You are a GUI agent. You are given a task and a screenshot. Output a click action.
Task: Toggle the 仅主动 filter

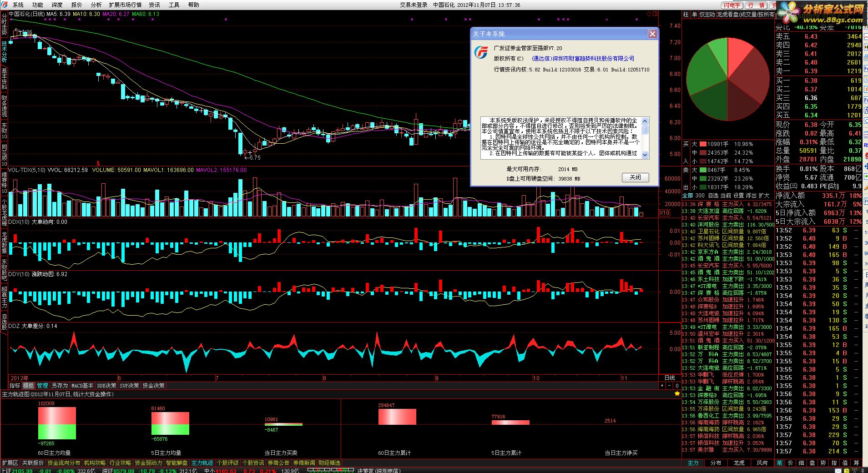click(707, 15)
